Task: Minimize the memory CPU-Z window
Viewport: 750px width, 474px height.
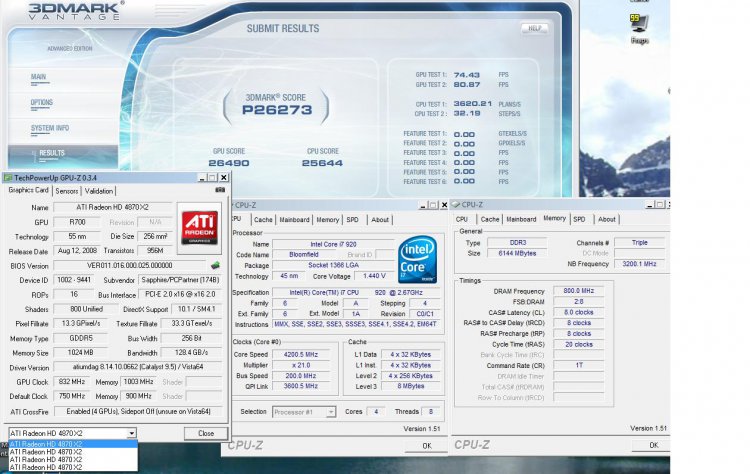Action: pyautogui.click(x=649, y=205)
